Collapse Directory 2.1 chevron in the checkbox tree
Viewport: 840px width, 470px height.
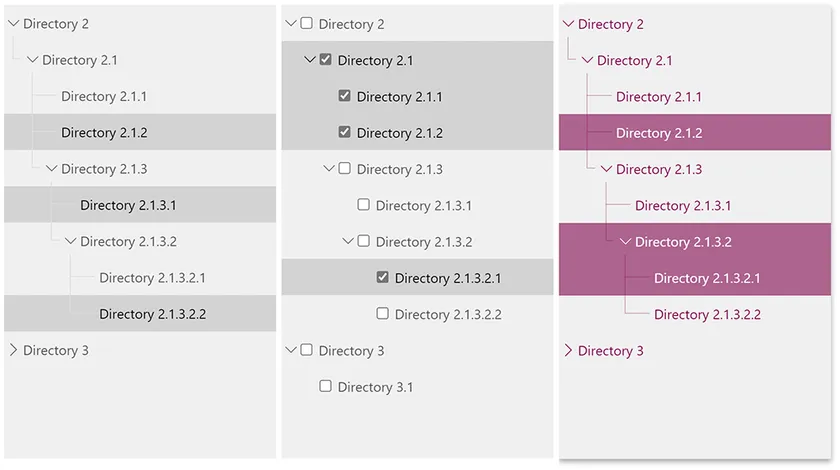(x=310, y=61)
